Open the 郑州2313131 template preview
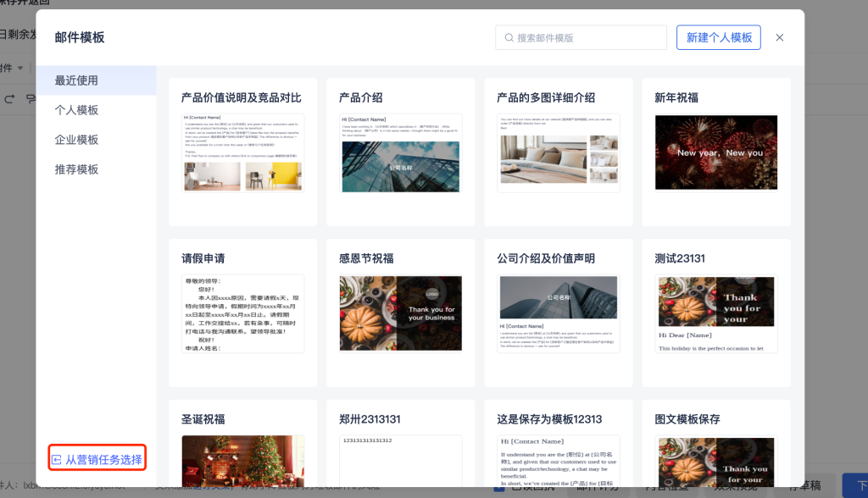 point(401,461)
